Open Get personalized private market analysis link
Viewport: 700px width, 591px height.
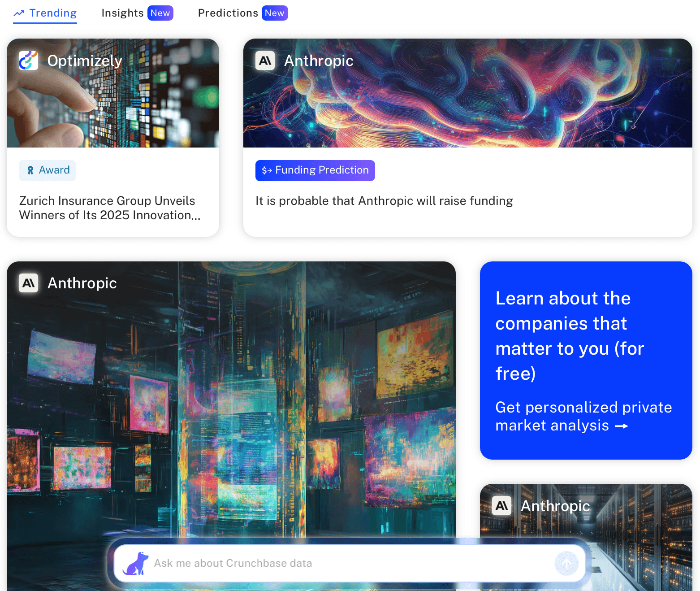[583, 416]
